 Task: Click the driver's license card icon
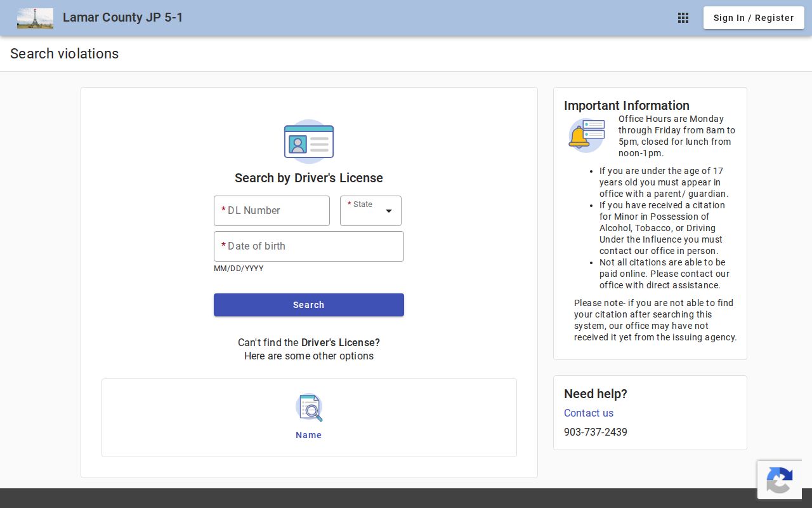coord(309,142)
